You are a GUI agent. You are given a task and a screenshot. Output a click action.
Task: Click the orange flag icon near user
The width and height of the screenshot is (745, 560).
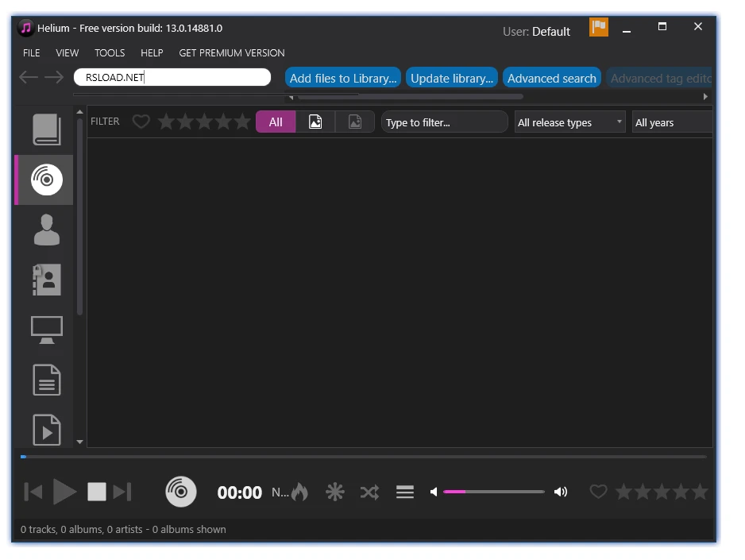[x=598, y=28]
